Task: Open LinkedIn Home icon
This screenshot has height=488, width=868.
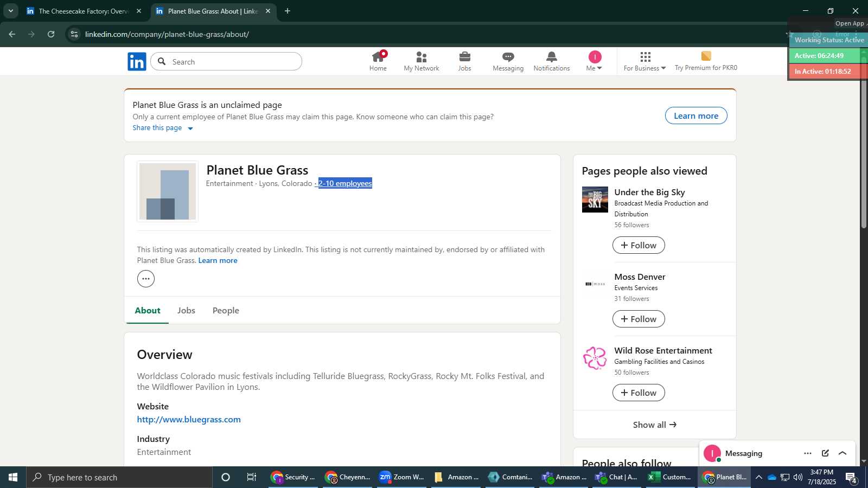Action: click(x=378, y=61)
